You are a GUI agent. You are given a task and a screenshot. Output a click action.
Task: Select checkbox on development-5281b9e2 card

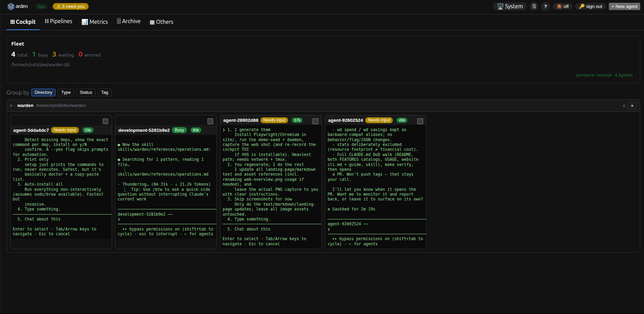pyautogui.click(x=210, y=121)
